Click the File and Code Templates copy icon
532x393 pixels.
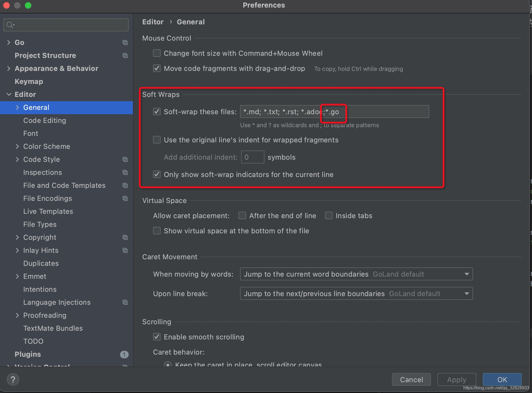click(x=125, y=185)
